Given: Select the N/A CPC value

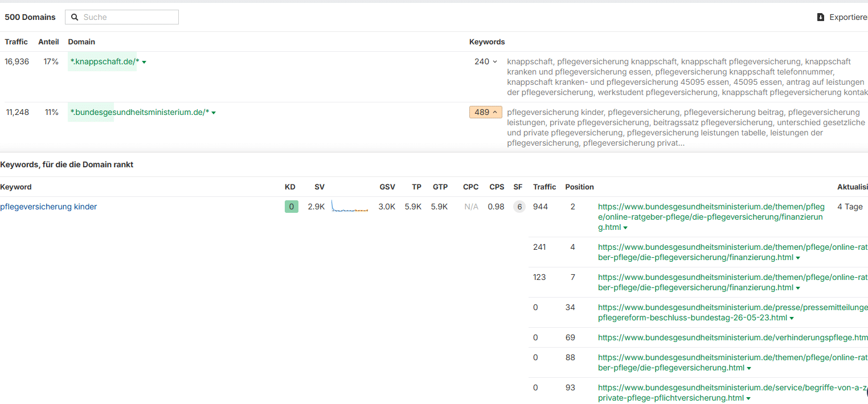Looking at the screenshot, I should (x=471, y=207).
